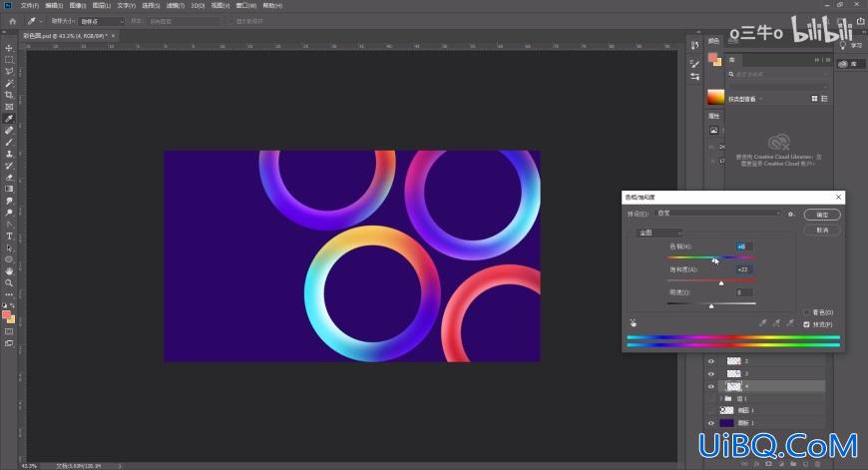Switch libraries panel to grid view
This screenshot has height=470, width=868.
[814, 99]
